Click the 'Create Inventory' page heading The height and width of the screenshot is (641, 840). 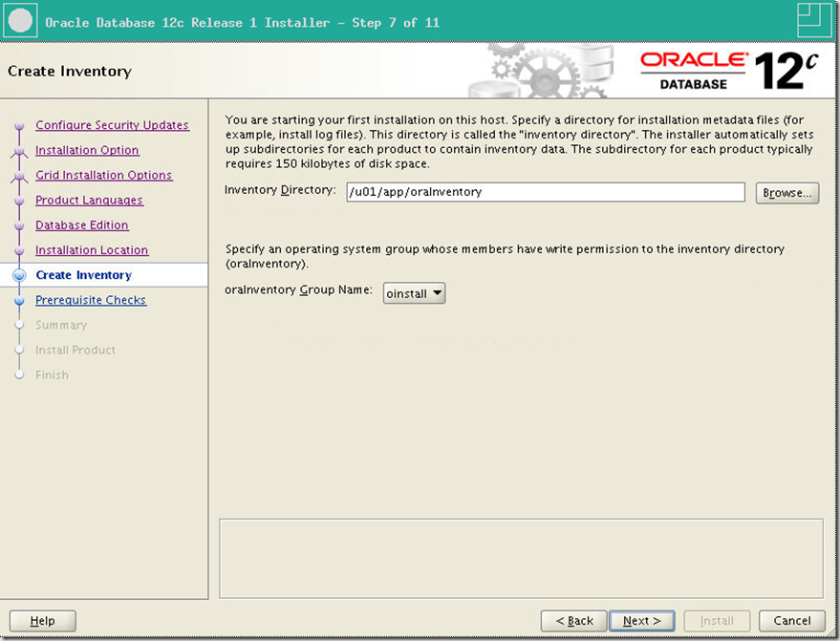tap(70, 72)
